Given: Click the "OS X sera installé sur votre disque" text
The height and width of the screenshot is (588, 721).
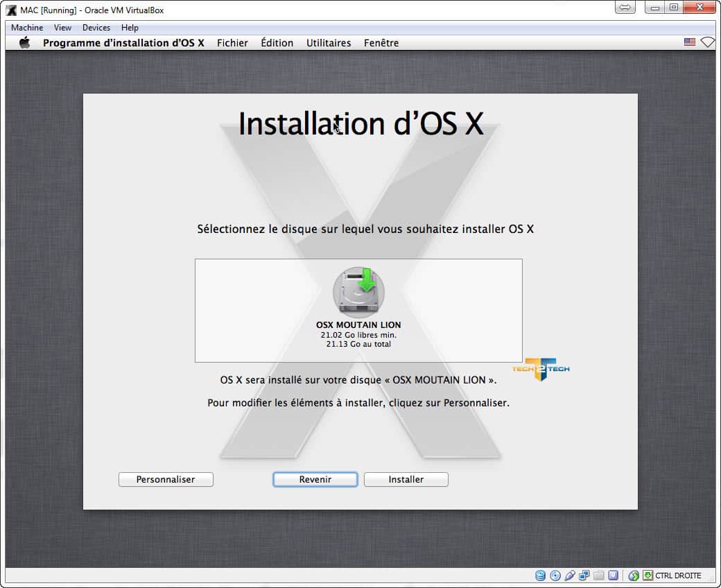Looking at the screenshot, I should pos(358,380).
